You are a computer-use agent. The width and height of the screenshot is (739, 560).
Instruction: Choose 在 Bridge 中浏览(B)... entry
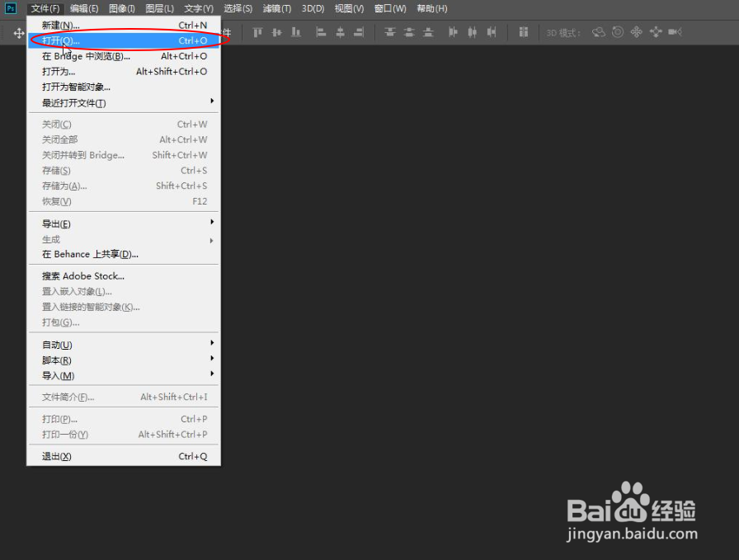[124, 56]
